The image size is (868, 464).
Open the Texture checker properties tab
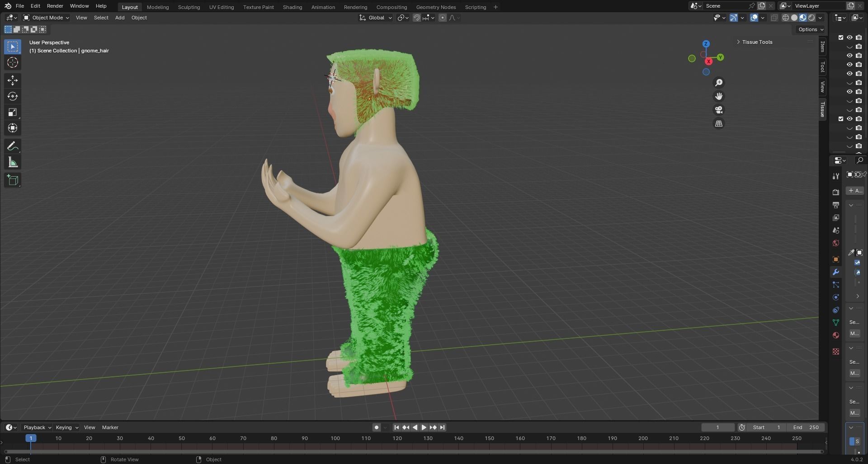(x=835, y=352)
